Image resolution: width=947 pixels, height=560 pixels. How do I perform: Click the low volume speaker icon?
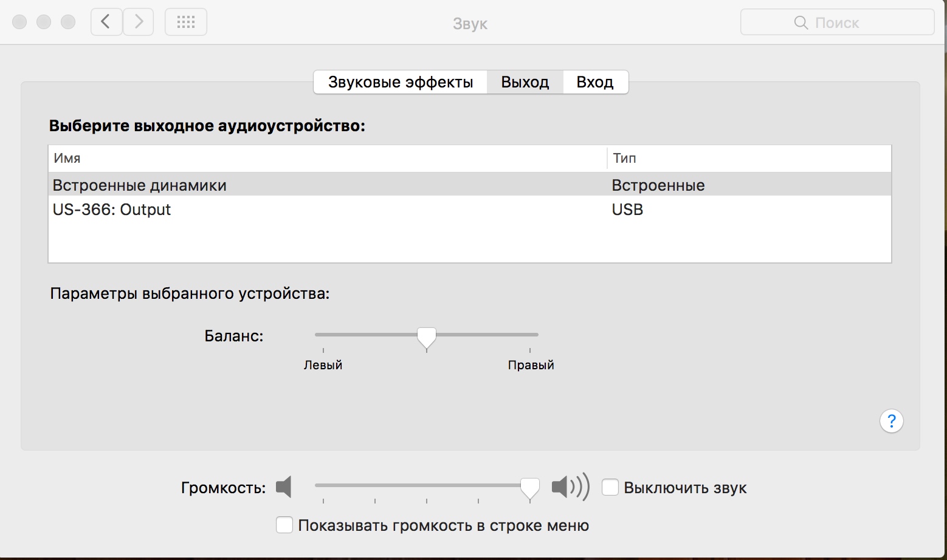point(284,487)
